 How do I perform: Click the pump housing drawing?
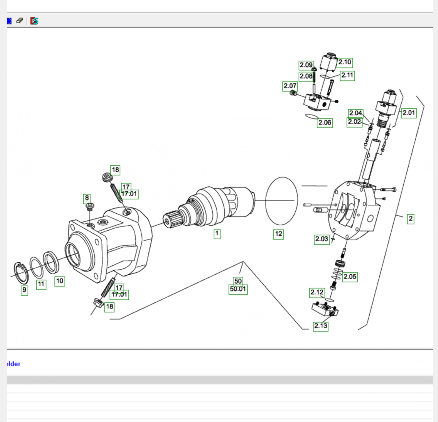pyautogui.click(x=110, y=245)
